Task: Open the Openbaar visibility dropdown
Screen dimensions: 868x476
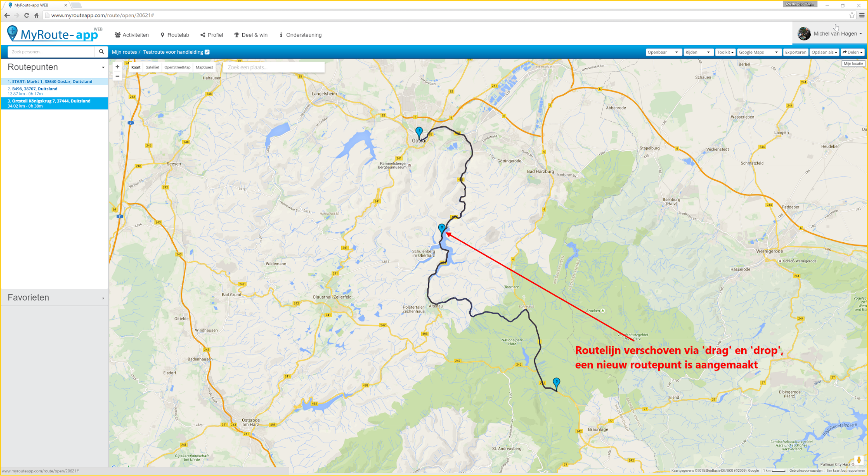Action: point(663,52)
